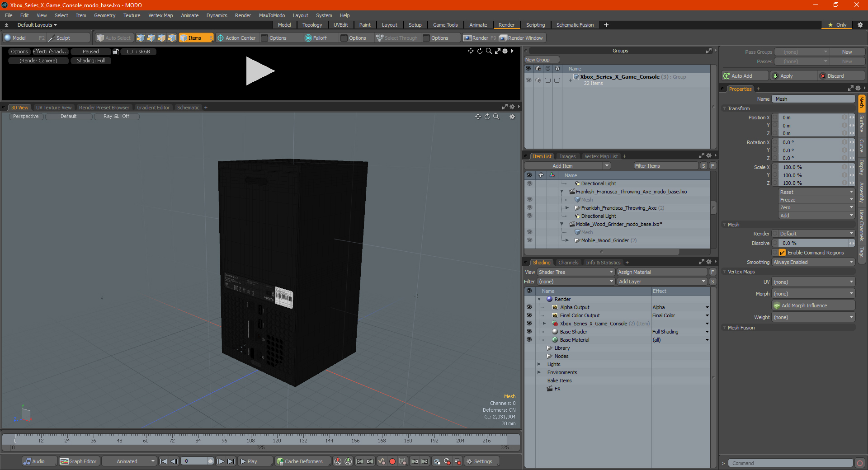Screen dimensions: 868x470
Task: Activate Items selection mode
Action: coord(196,38)
